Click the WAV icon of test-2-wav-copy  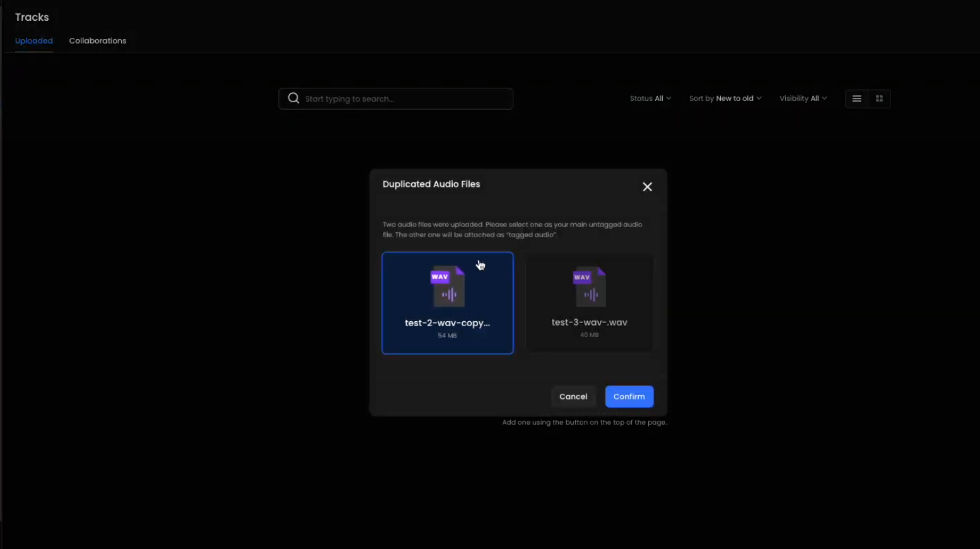tap(447, 286)
